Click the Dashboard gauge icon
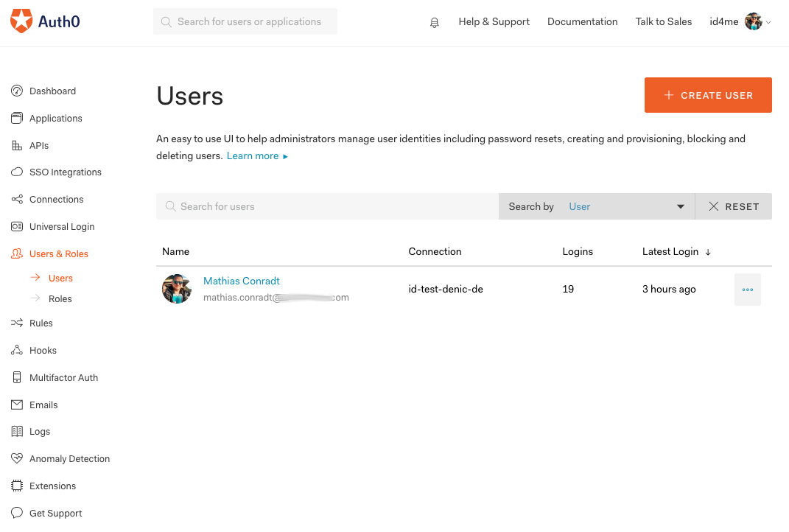The width and height of the screenshot is (789, 532). point(17,91)
